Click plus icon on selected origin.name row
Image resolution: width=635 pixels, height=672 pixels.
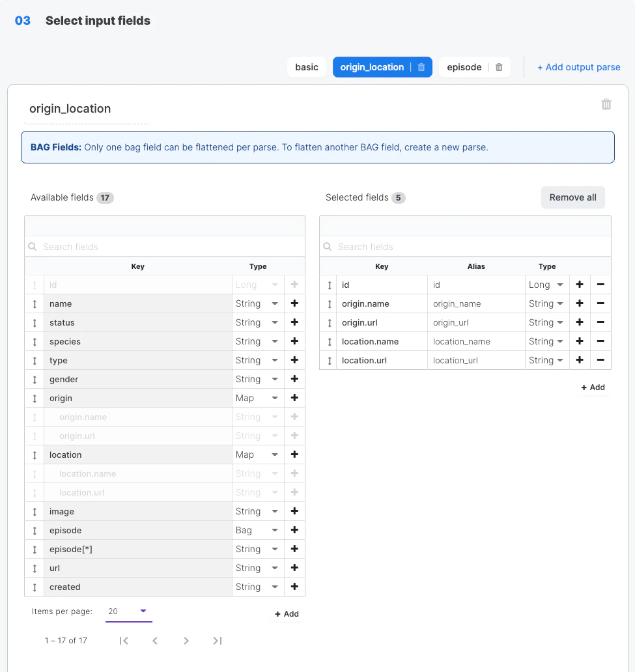pos(580,303)
